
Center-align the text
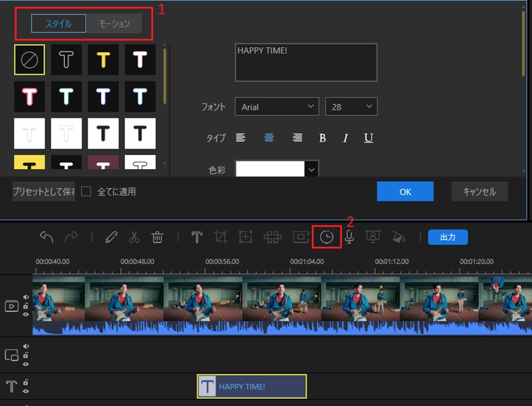269,138
